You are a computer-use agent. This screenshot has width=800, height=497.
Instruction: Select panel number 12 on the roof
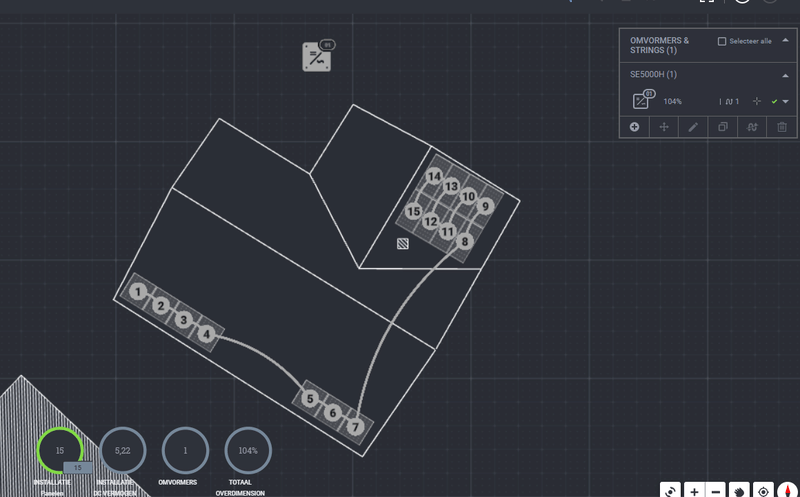431,221
